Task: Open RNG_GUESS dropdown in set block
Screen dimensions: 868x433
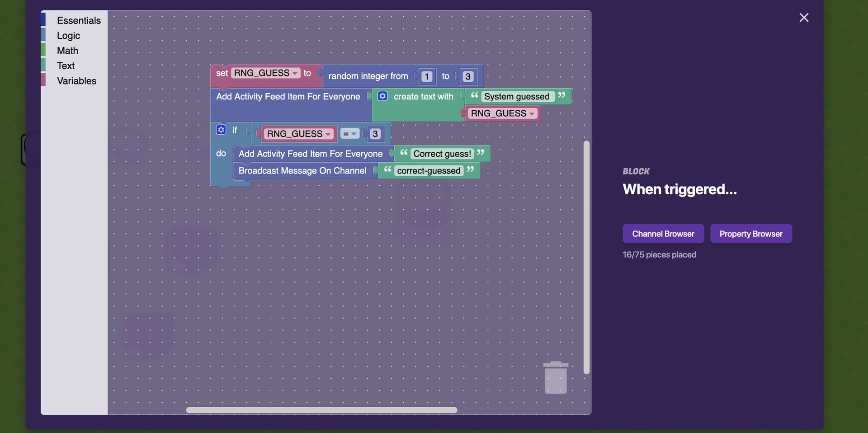Action: (295, 73)
